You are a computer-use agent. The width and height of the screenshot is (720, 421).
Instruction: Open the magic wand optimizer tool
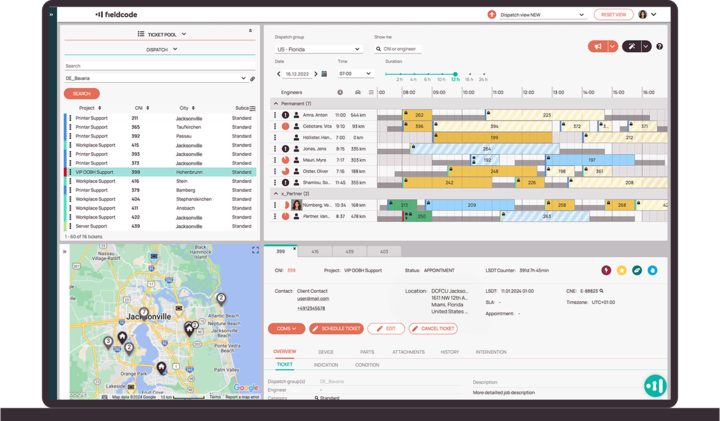[x=631, y=47]
